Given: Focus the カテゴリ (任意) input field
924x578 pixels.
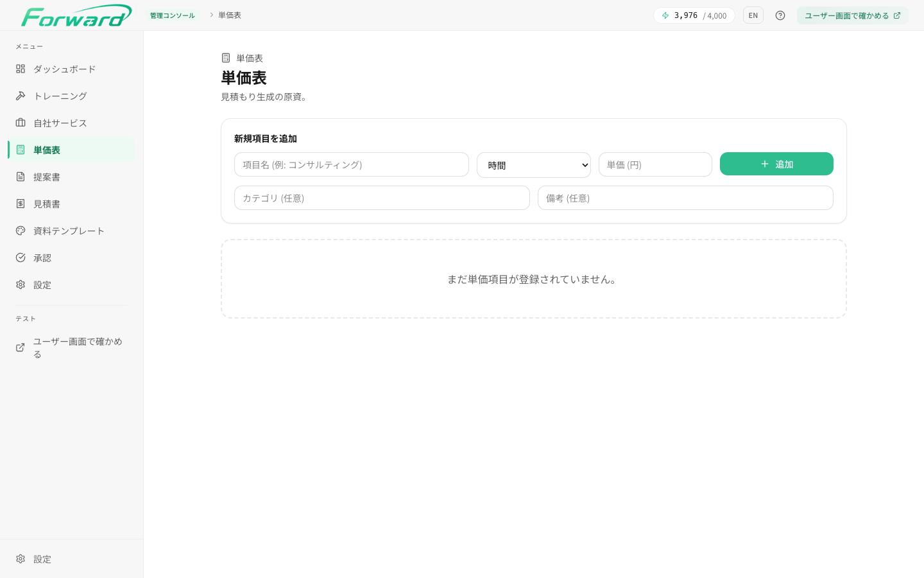Looking at the screenshot, I should [x=382, y=198].
